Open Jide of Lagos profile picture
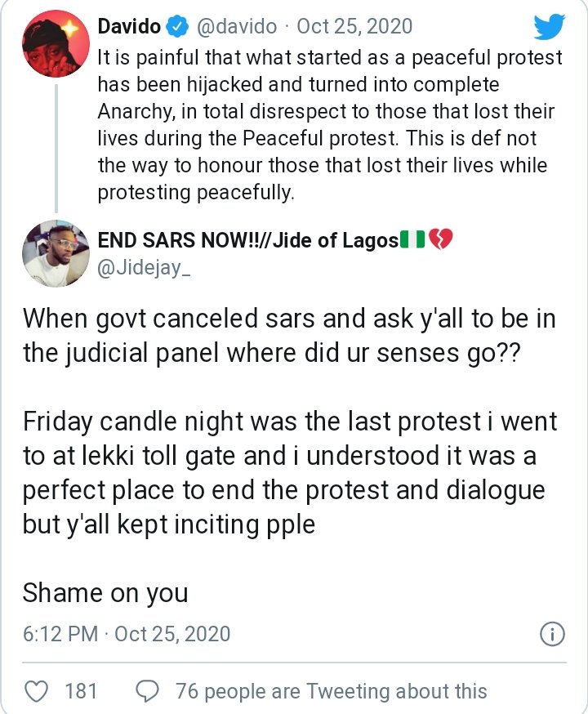 click(56, 254)
